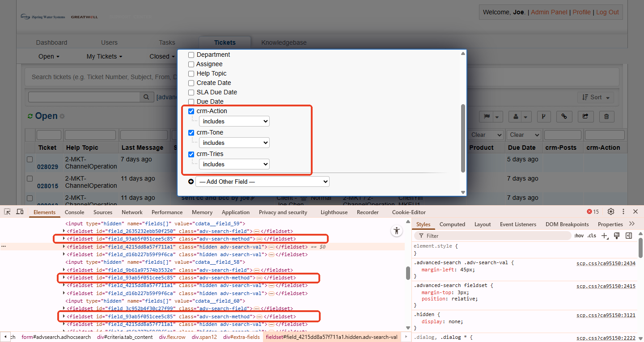Open the crm-Tone includes dropdown

coord(234,143)
